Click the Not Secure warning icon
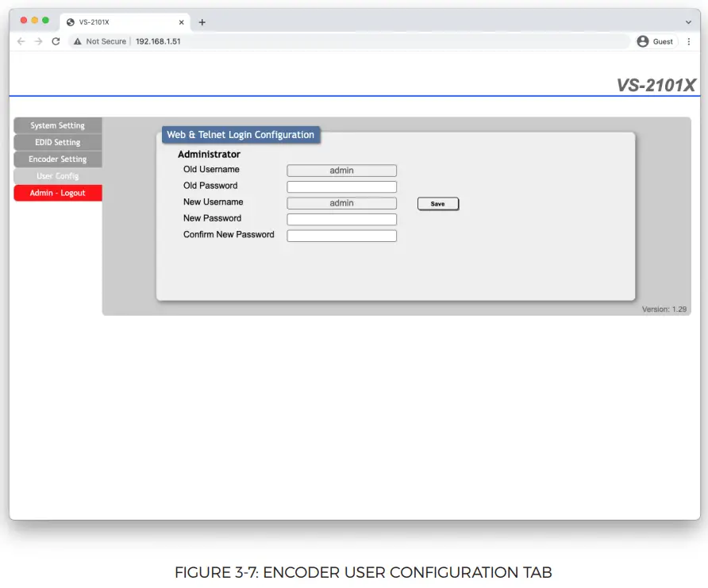 [78, 41]
